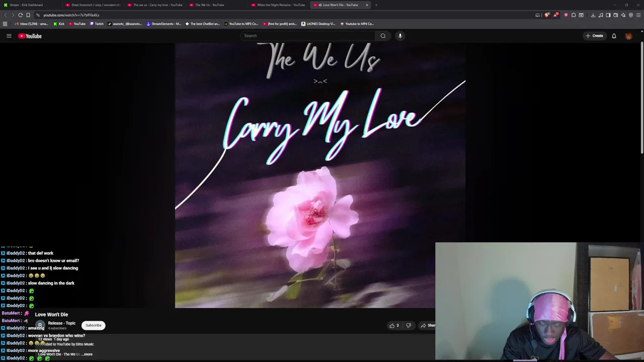Switch to When the Night Remains tab
Image resolution: width=644 pixels, height=362 pixels.
[278, 5]
